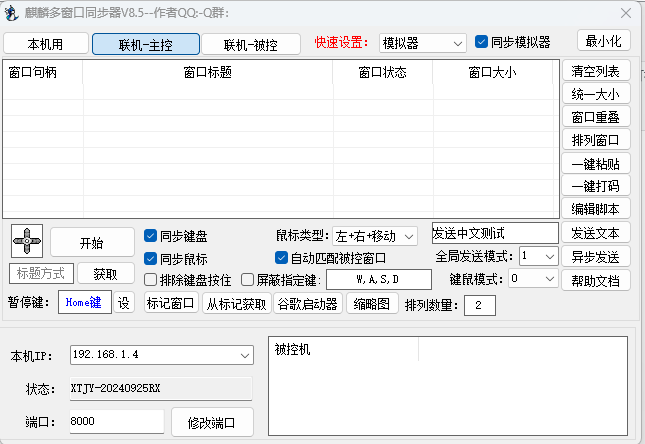Screen dimensions: 645x444
Task: Click the 端口 input field showing 8000
Action: (x=115, y=421)
